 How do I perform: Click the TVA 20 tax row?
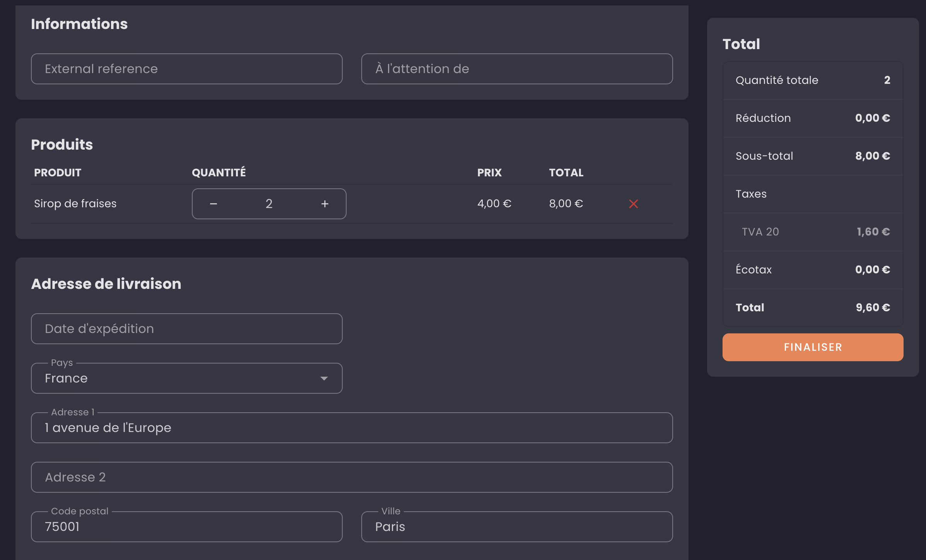point(813,232)
